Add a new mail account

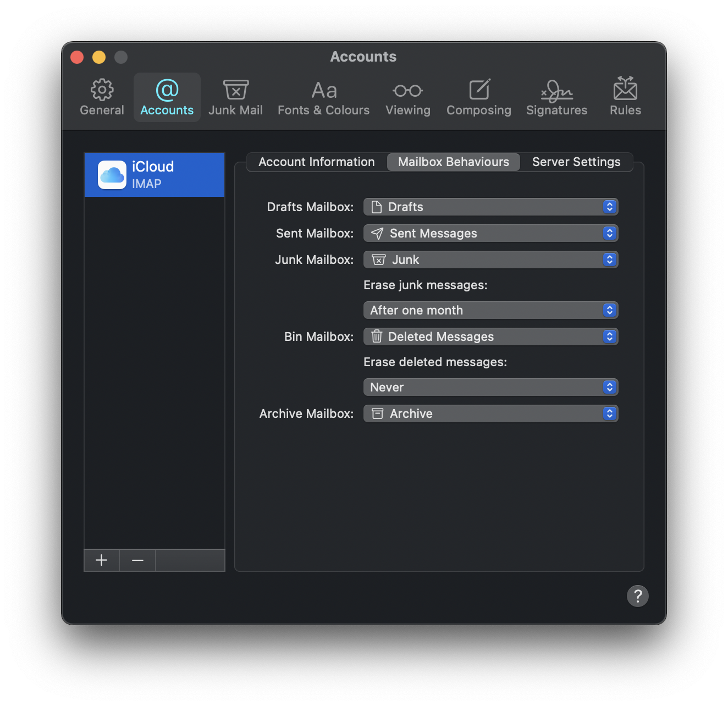101,560
